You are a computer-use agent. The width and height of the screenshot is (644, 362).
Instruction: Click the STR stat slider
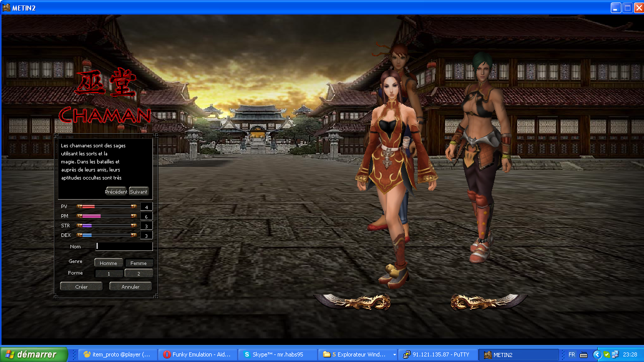(107, 226)
